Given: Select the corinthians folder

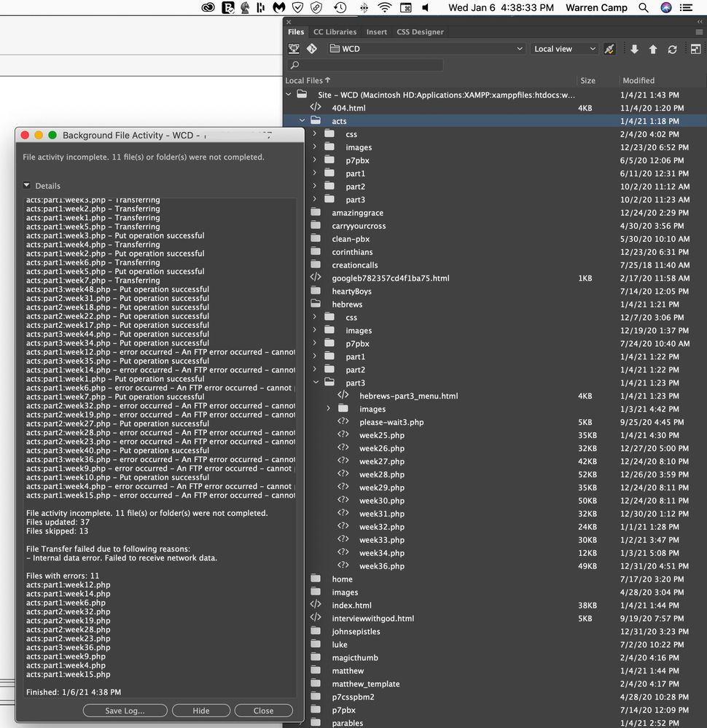Looking at the screenshot, I should tap(352, 252).
